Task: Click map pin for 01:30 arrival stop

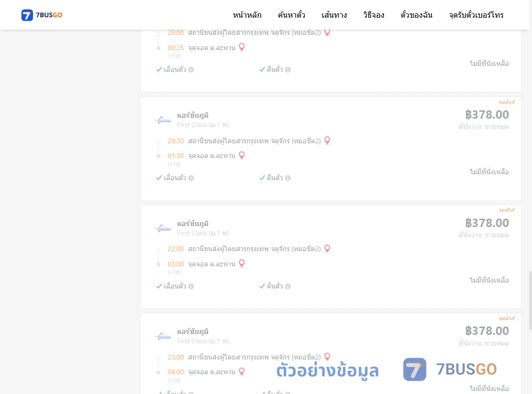Action: click(x=241, y=156)
